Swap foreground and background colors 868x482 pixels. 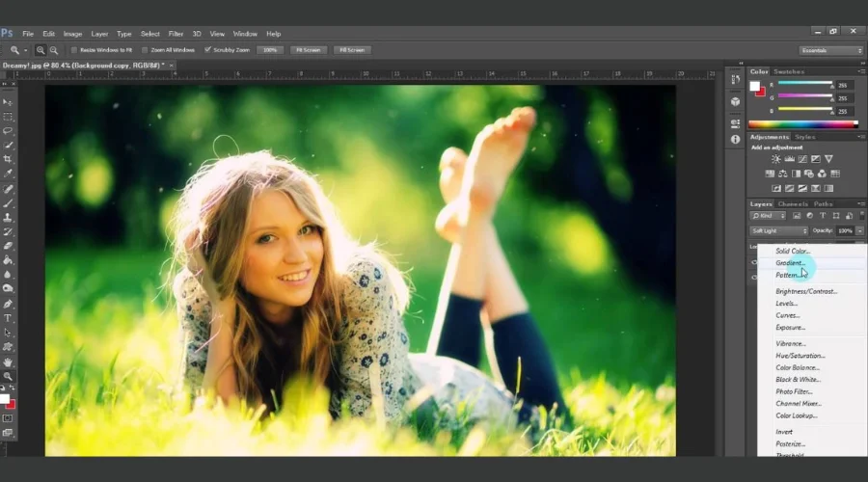(x=13, y=388)
